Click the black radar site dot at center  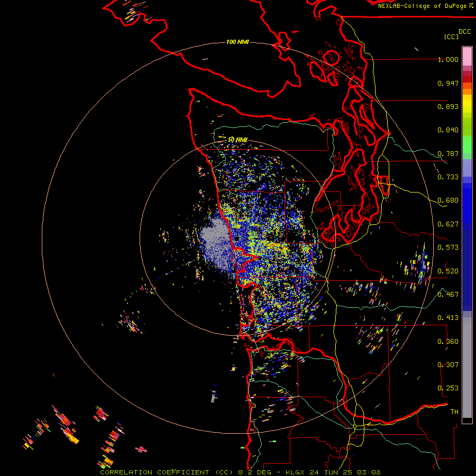[237, 239]
